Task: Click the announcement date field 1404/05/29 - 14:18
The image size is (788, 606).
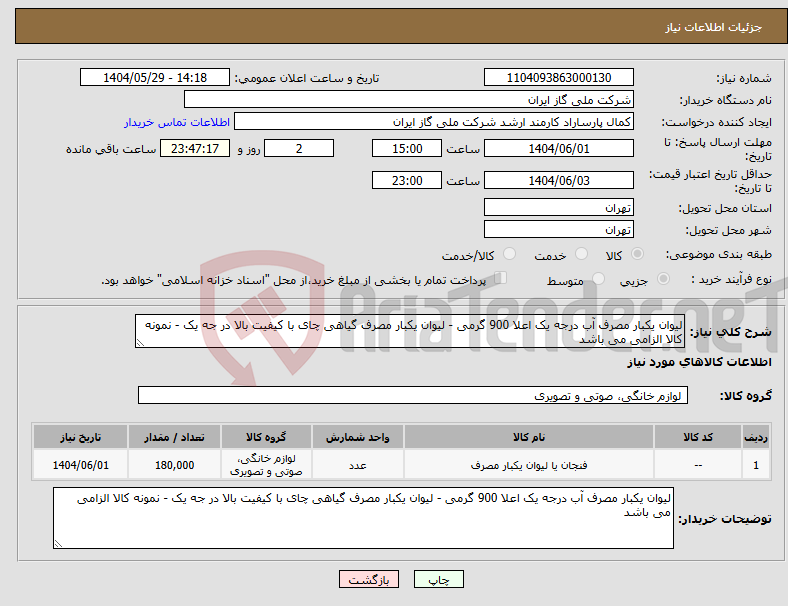Action: point(155,77)
